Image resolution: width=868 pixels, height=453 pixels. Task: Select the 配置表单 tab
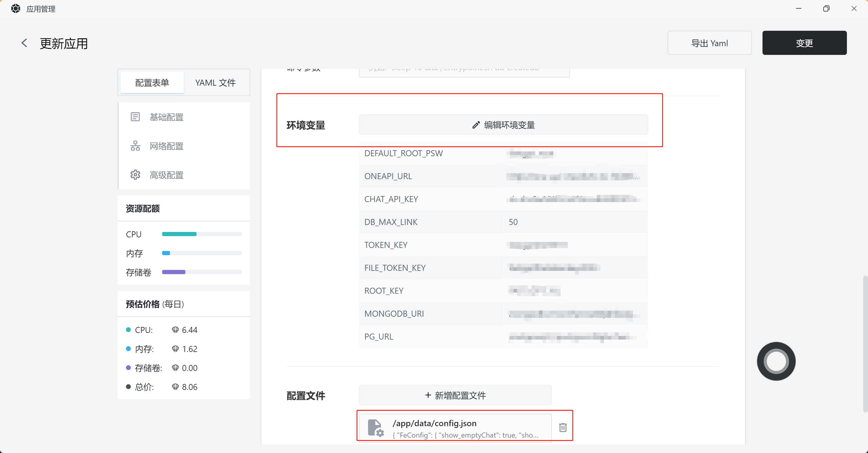point(152,83)
